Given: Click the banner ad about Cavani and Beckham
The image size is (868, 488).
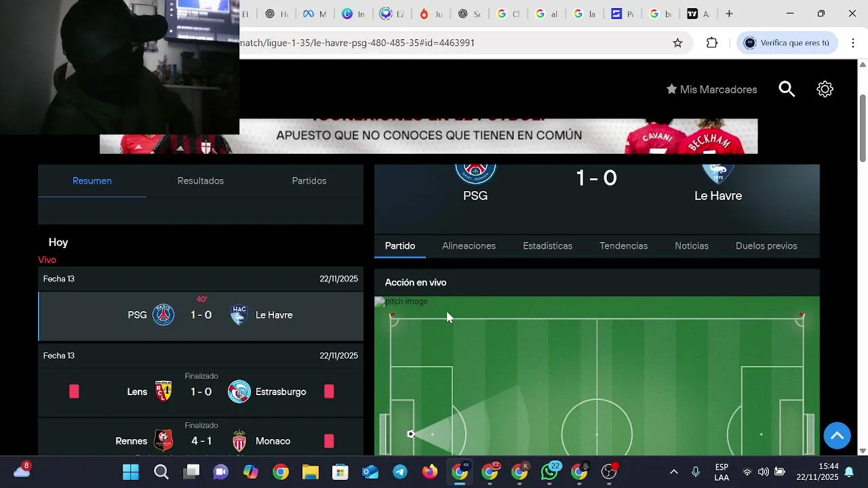Looking at the screenshot, I should [x=429, y=136].
